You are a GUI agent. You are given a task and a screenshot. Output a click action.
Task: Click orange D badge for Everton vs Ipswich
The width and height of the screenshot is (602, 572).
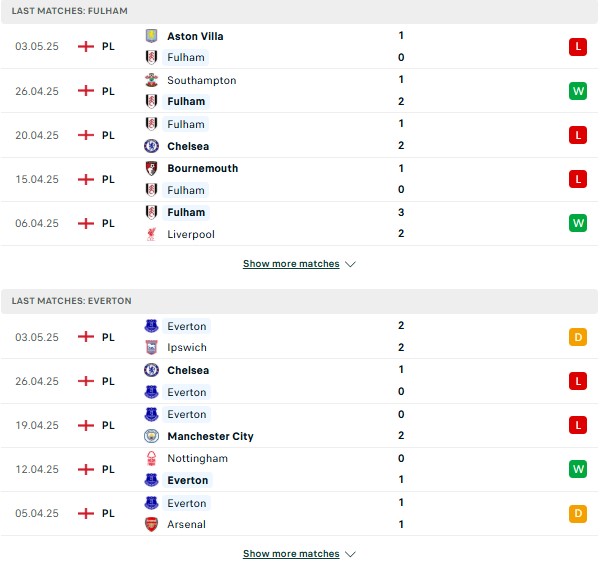click(578, 337)
